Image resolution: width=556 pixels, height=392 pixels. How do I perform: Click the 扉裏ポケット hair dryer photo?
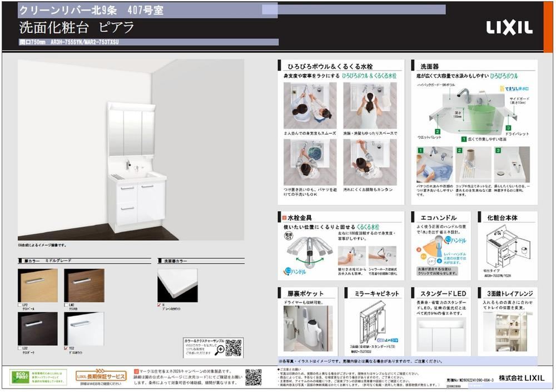(308, 329)
